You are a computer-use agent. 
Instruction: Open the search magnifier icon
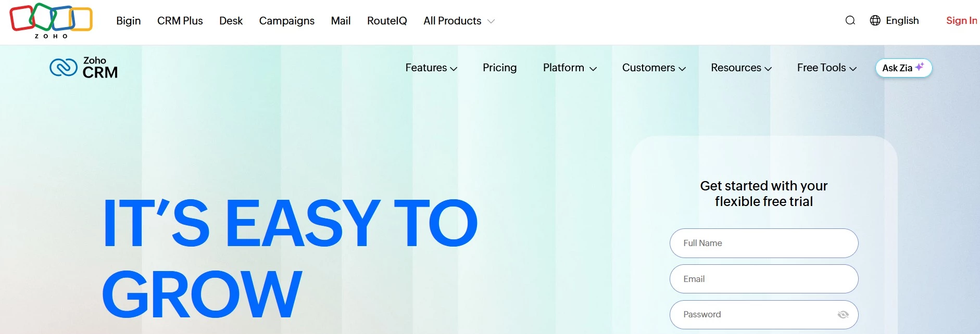click(850, 20)
